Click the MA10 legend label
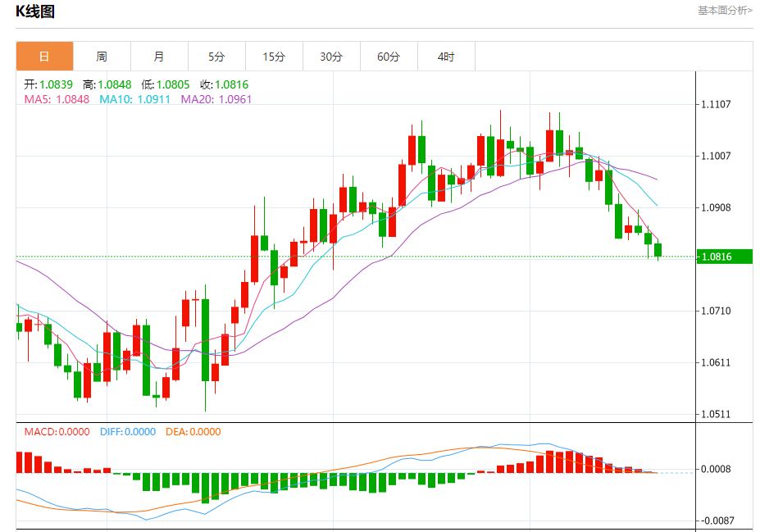The height and width of the screenshot is (532, 760). tap(134, 99)
